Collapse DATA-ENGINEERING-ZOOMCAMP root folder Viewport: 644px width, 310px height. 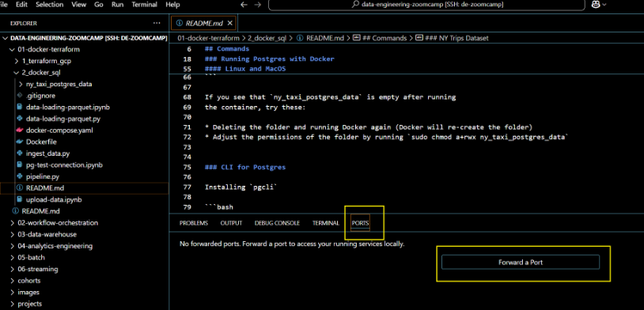pyautogui.click(x=6, y=38)
